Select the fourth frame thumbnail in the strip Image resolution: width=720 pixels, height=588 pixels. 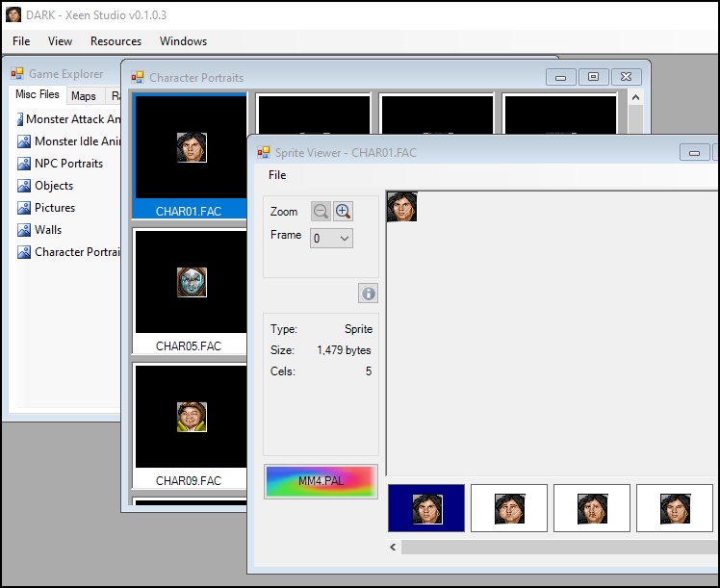click(x=675, y=508)
